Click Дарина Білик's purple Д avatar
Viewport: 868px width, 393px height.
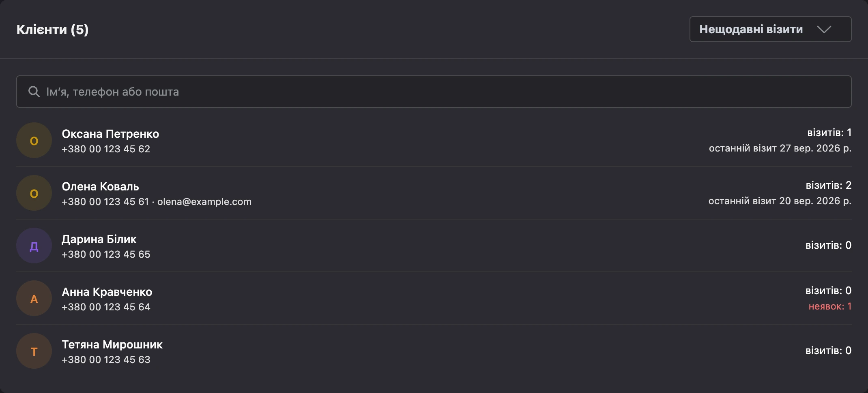pos(34,246)
